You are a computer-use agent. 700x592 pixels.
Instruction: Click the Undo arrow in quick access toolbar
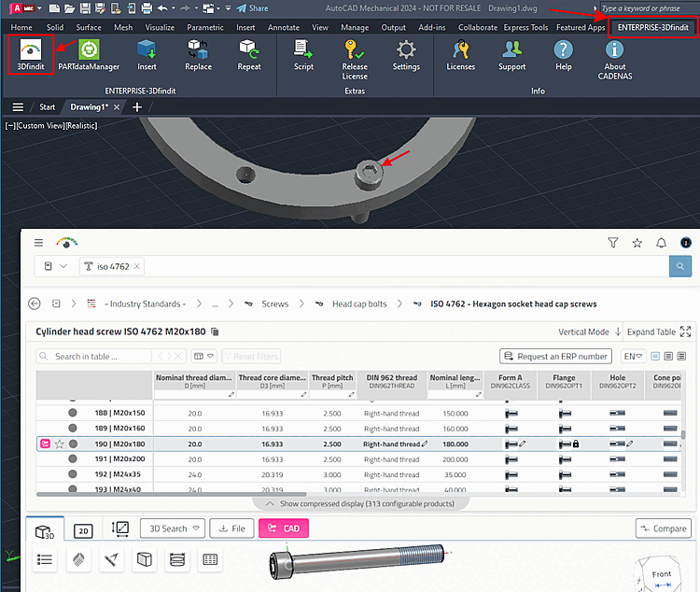point(162,8)
